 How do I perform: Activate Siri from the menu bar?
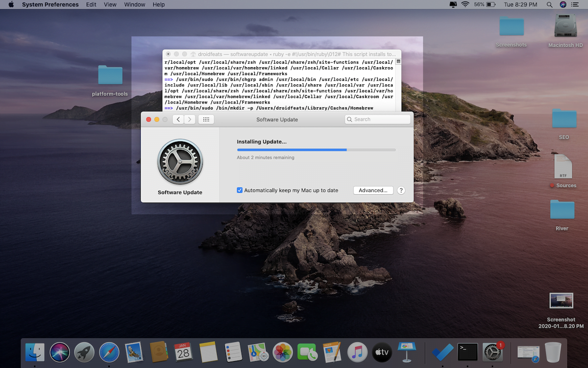[x=562, y=4]
